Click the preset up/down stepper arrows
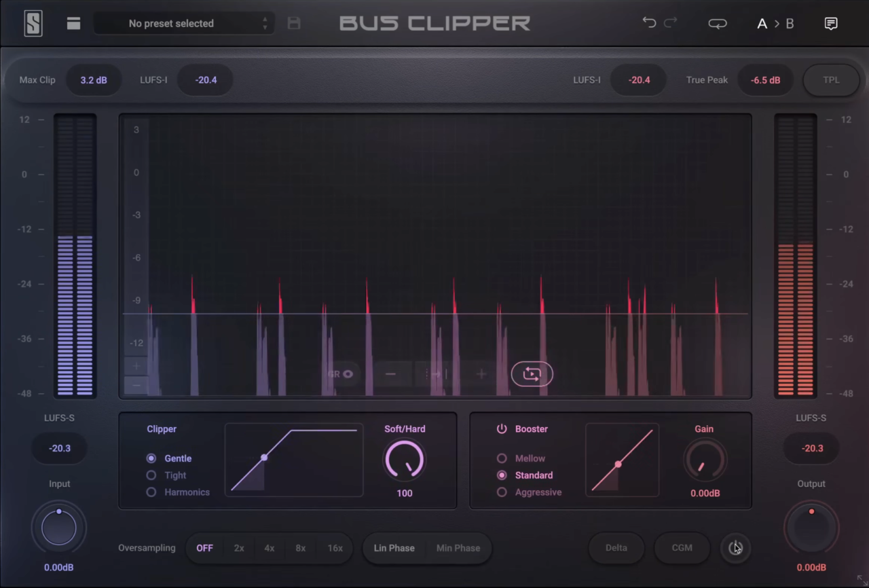Viewport: 869px width, 588px height. tap(265, 24)
